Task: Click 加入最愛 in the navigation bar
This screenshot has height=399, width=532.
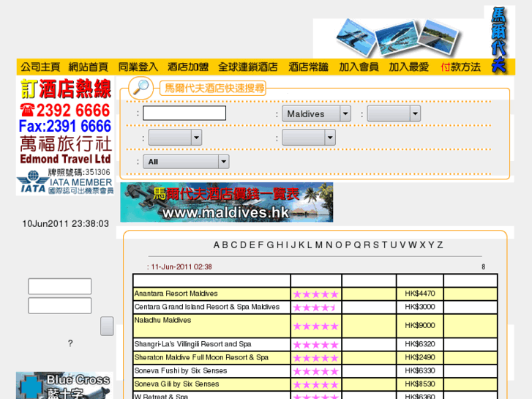Action: tap(409, 67)
